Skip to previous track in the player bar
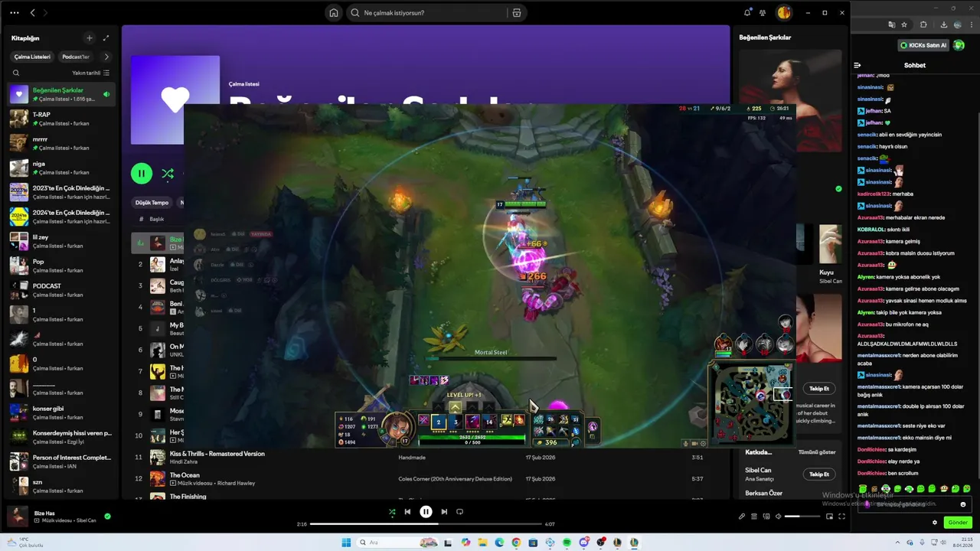Screen dimensions: 980x551 (407, 512)
